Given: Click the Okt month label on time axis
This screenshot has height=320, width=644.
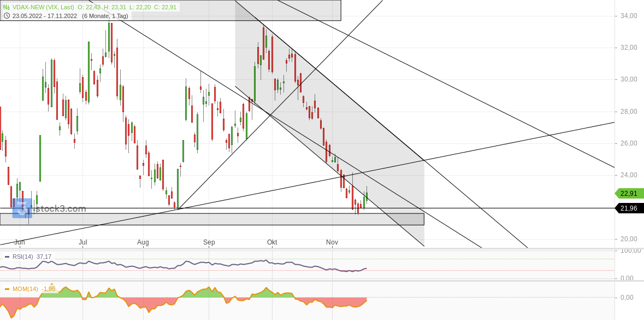Looking at the screenshot, I should (272, 242).
